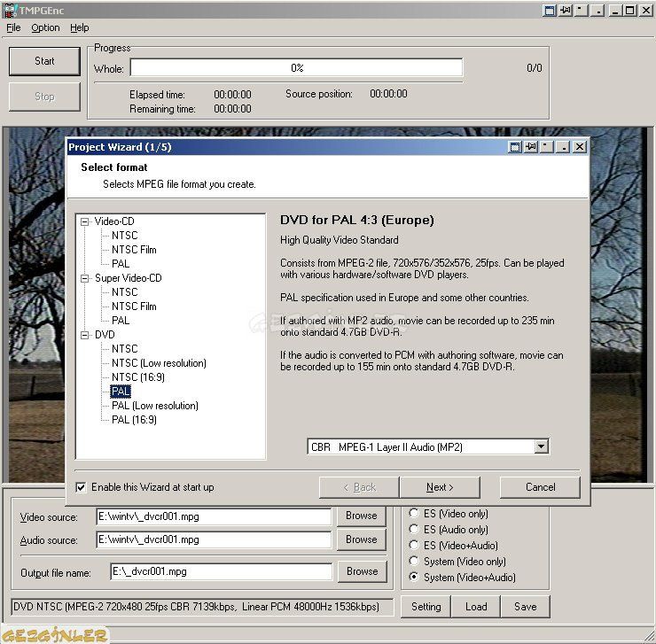656x644 pixels.
Task: Click the Video source input field
Action: (214, 516)
